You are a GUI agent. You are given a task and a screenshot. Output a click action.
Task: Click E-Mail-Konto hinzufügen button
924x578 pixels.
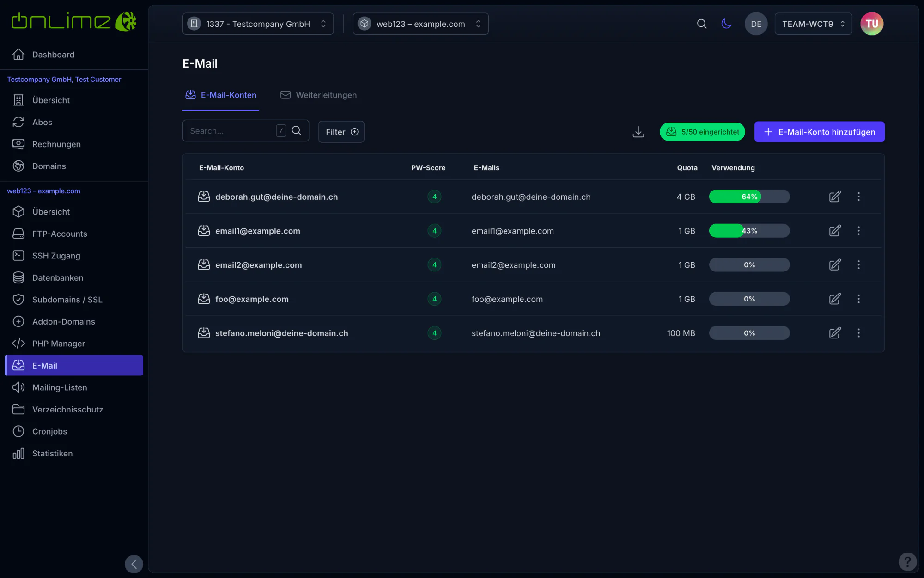click(819, 132)
